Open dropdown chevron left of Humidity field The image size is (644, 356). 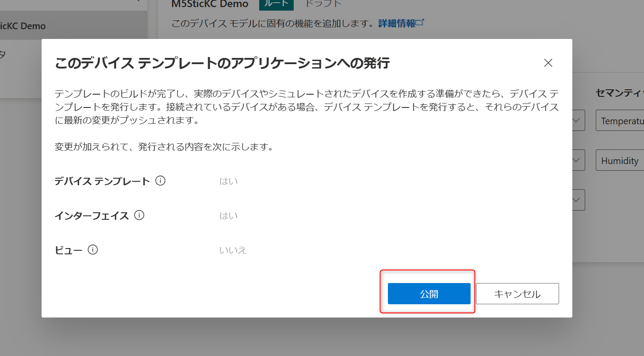tap(577, 161)
